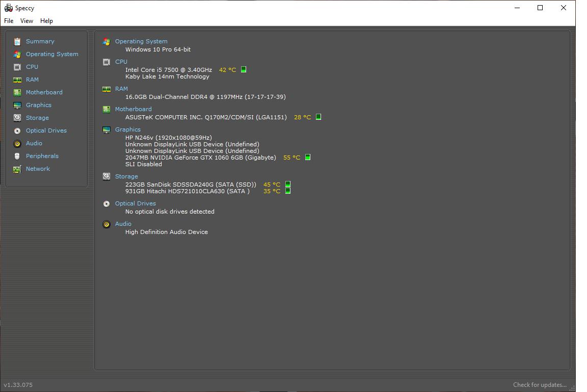The image size is (587, 392).
Task: Click the "16.0GB Dual-Channel DDR4" RAM line
Action: click(205, 97)
